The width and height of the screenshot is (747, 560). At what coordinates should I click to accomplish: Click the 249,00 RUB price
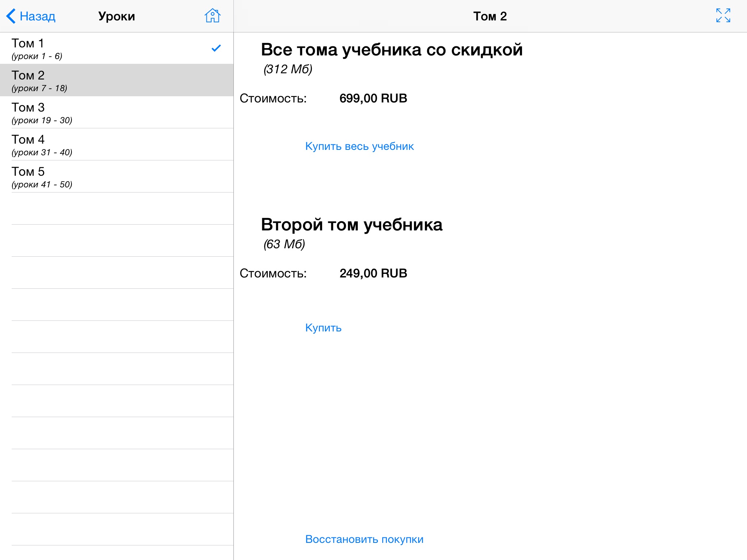click(x=373, y=273)
